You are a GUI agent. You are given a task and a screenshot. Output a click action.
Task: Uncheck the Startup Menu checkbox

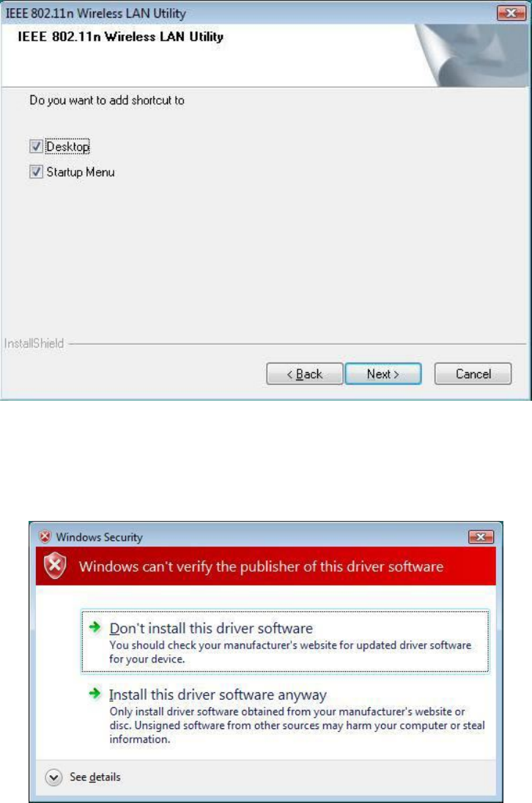(36, 171)
